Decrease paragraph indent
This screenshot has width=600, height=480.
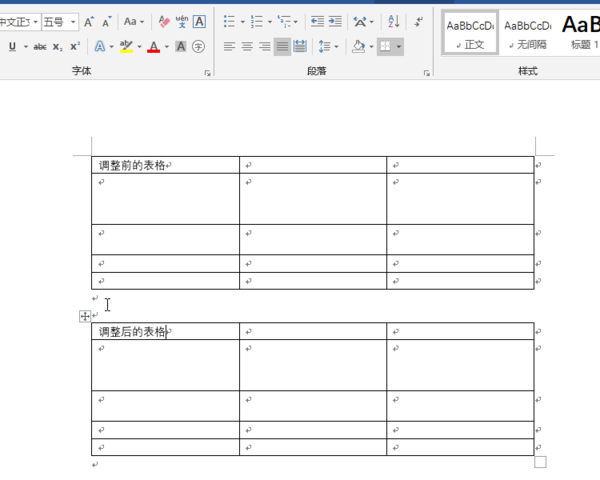[x=317, y=22]
